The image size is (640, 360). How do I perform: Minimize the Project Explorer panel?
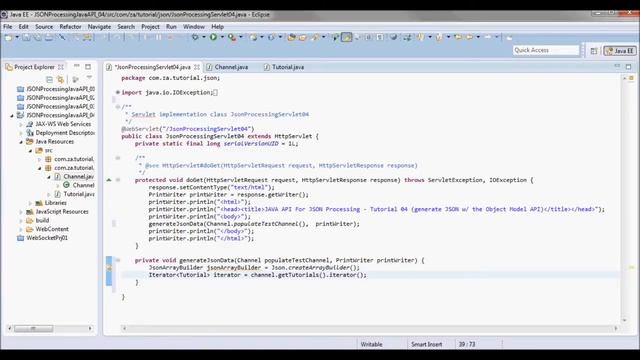[77, 66]
